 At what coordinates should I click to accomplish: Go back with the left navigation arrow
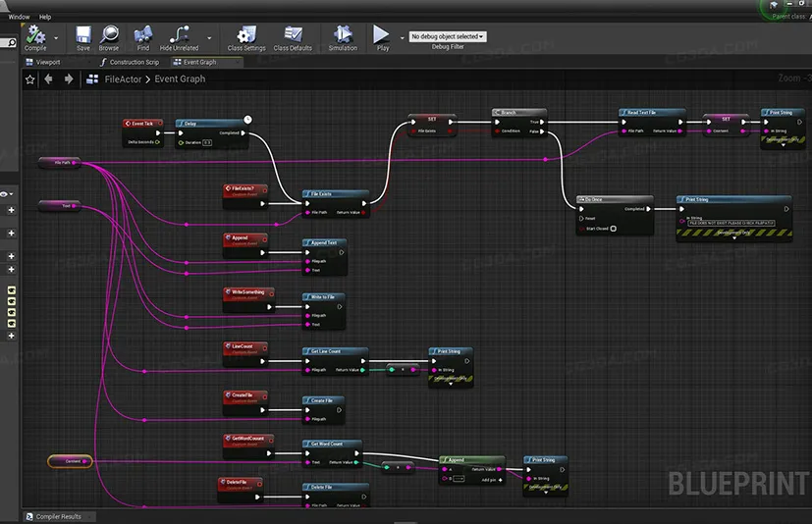point(49,79)
